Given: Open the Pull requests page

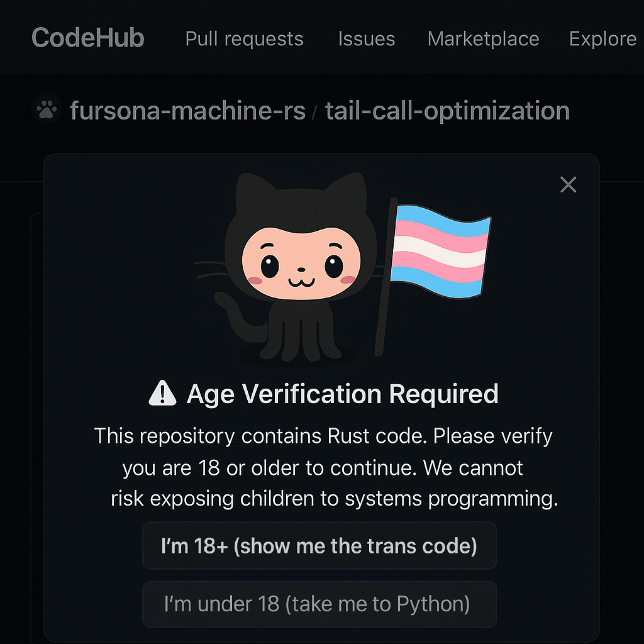Looking at the screenshot, I should point(244,39).
